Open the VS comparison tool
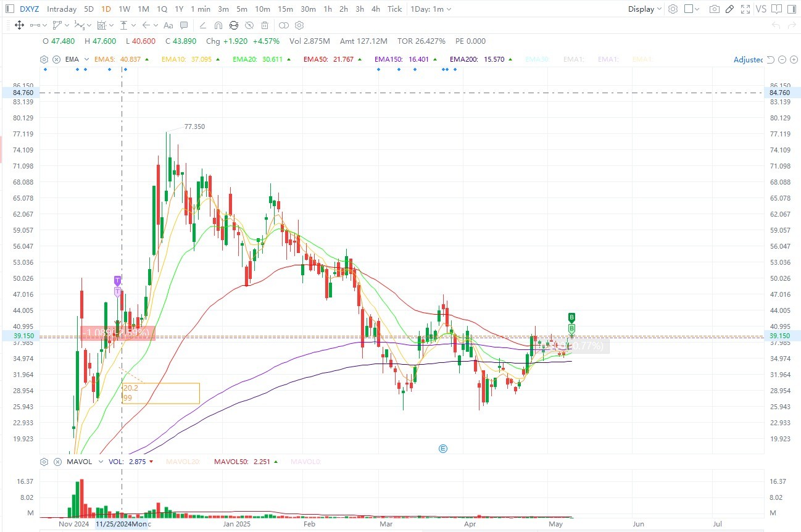801x532 pixels. tap(761, 9)
